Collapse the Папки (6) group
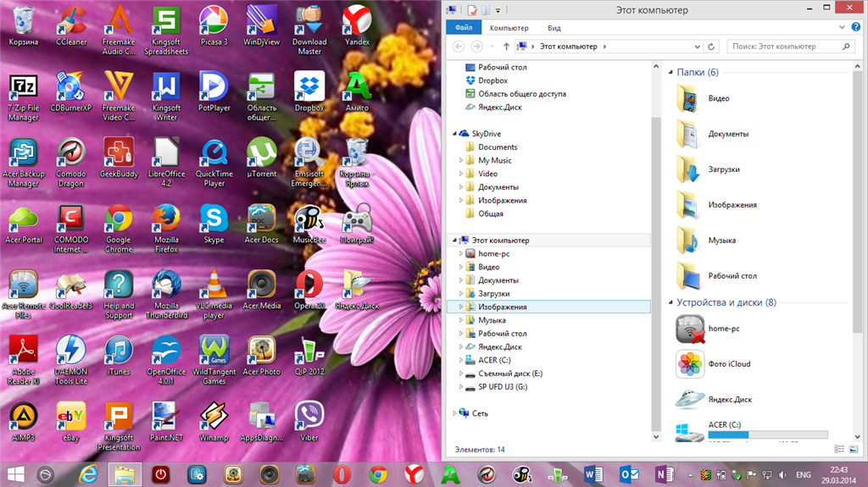868x487 pixels. (x=671, y=73)
